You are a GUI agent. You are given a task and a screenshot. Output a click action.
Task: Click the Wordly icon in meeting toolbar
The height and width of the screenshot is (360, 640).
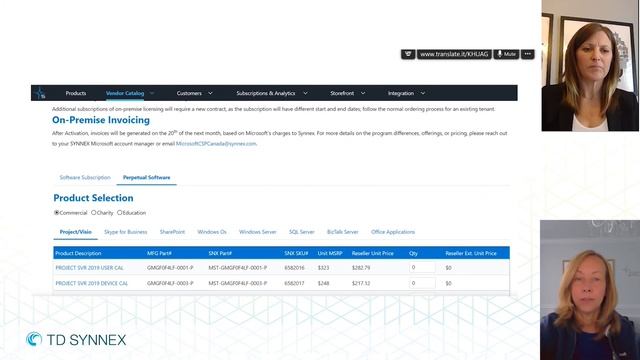408,54
